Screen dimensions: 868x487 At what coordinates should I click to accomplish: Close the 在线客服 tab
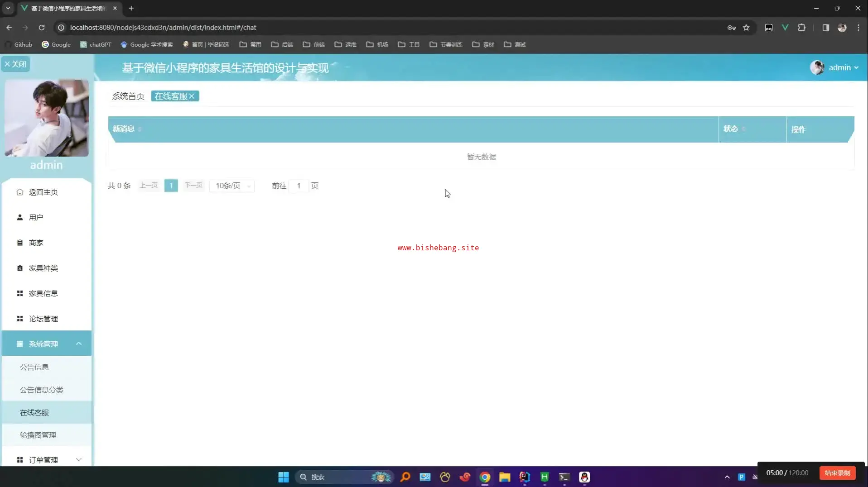[x=192, y=96]
